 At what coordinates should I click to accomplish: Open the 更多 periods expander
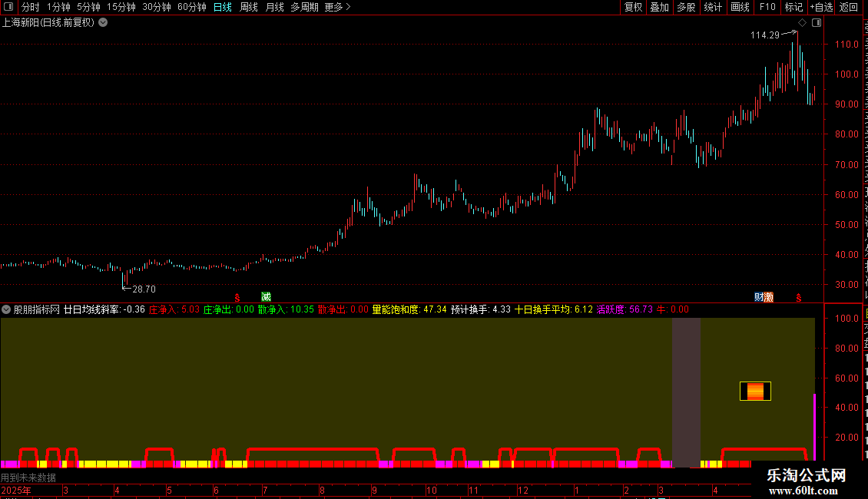coord(338,7)
